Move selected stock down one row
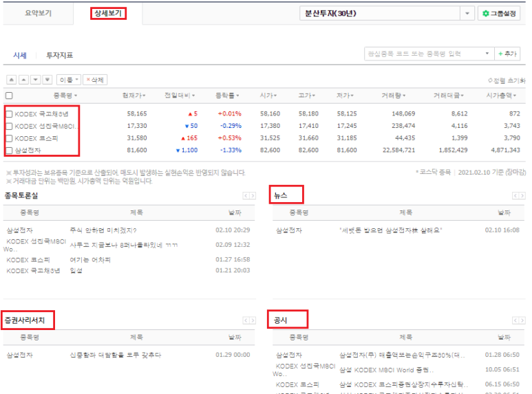 (x=35, y=80)
